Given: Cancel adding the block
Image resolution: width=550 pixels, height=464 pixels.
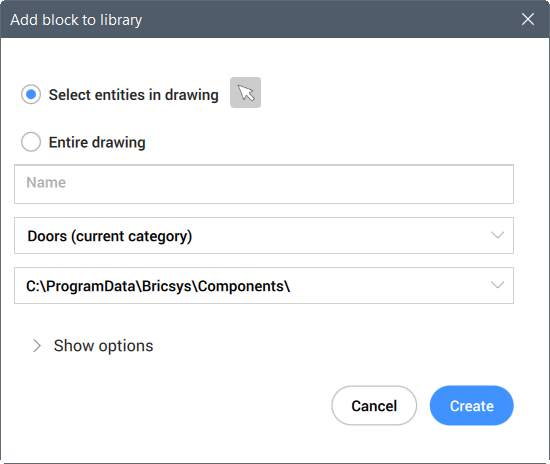Looking at the screenshot, I should pyautogui.click(x=374, y=406).
